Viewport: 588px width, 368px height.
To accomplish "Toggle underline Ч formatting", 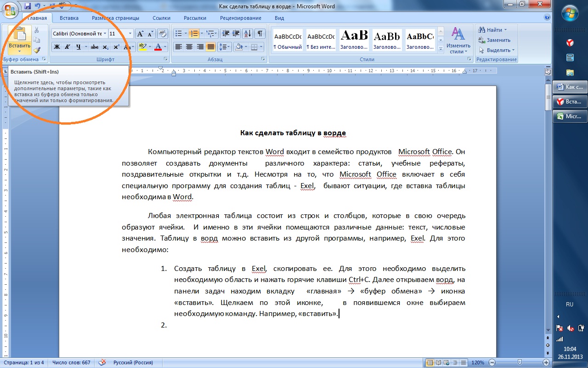I will [78, 47].
